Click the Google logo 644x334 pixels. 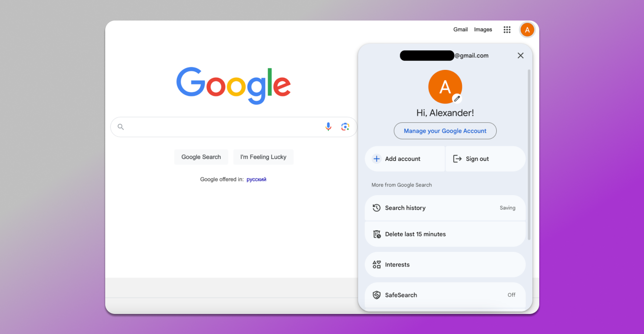pyautogui.click(x=233, y=85)
